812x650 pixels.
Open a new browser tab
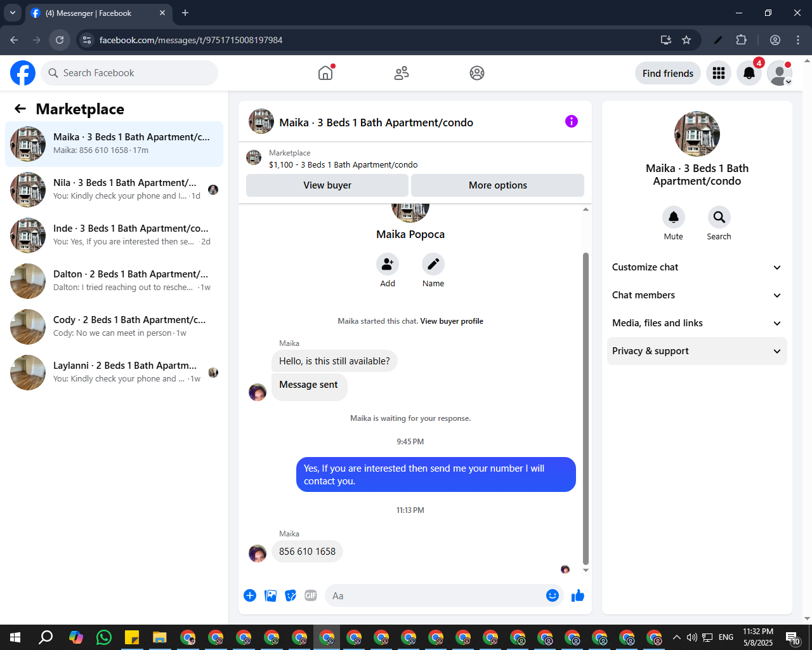click(185, 13)
